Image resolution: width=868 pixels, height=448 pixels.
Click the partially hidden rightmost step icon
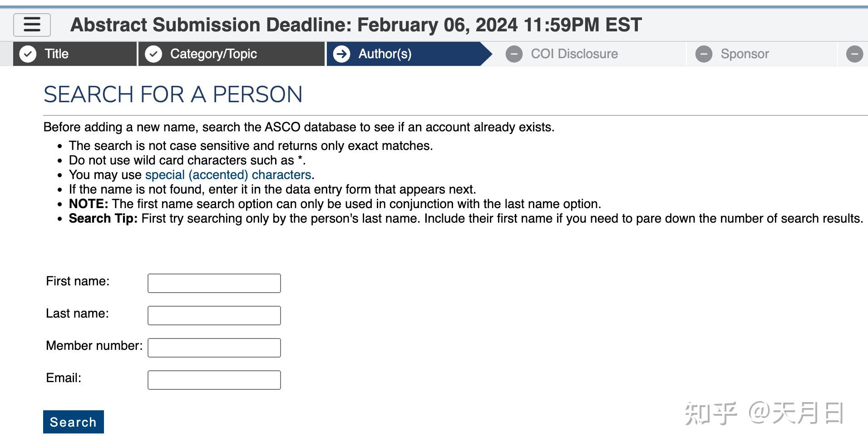tap(854, 54)
